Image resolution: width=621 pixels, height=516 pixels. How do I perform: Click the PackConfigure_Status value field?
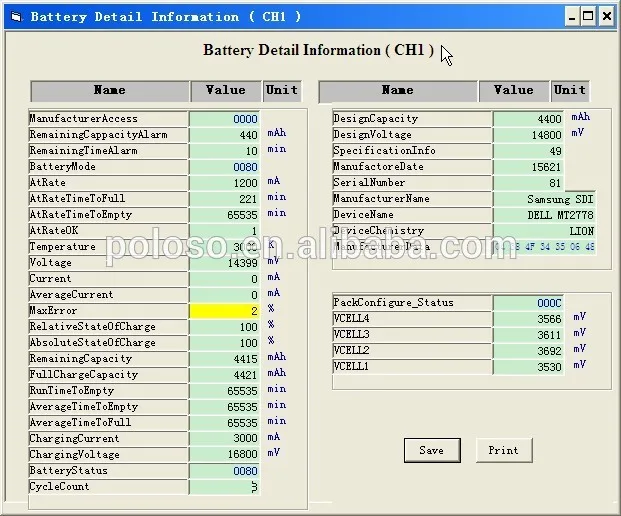(528, 303)
